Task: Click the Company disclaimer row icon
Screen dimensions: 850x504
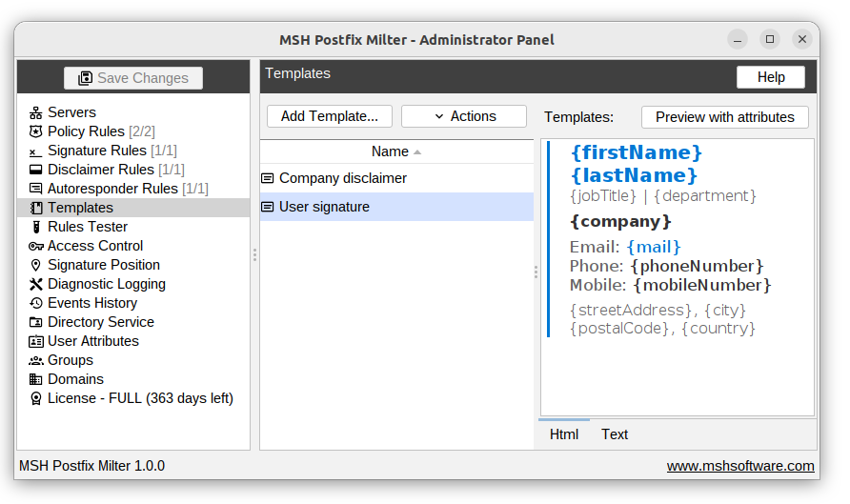Action: pyautogui.click(x=267, y=178)
